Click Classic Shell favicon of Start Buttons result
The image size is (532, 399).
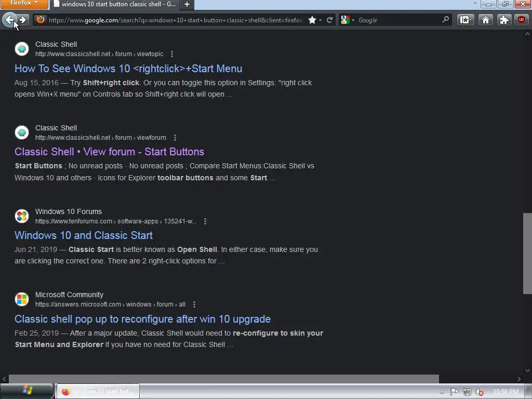point(22,132)
